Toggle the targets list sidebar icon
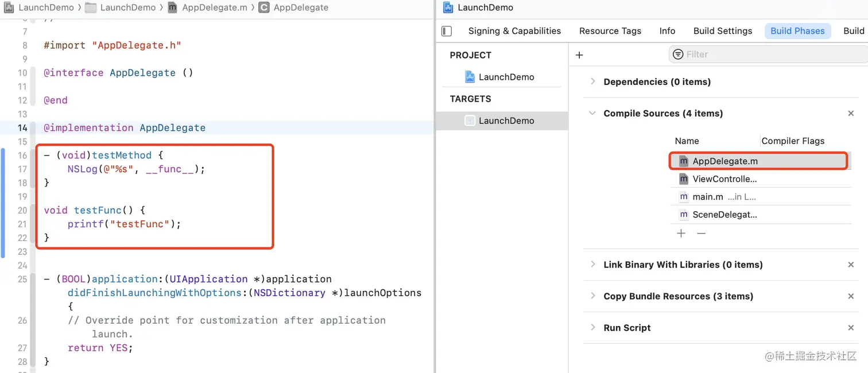 [x=447, y=31]
